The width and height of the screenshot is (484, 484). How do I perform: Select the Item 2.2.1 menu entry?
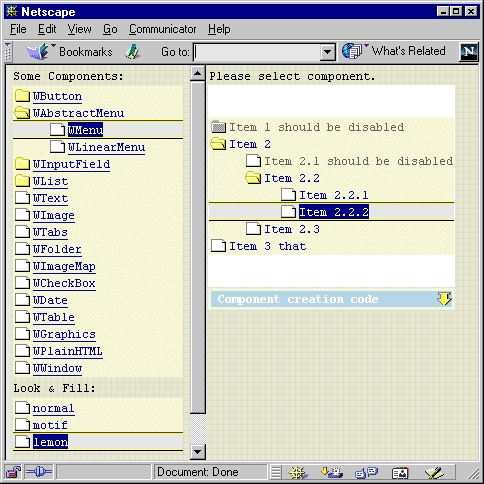334,195
